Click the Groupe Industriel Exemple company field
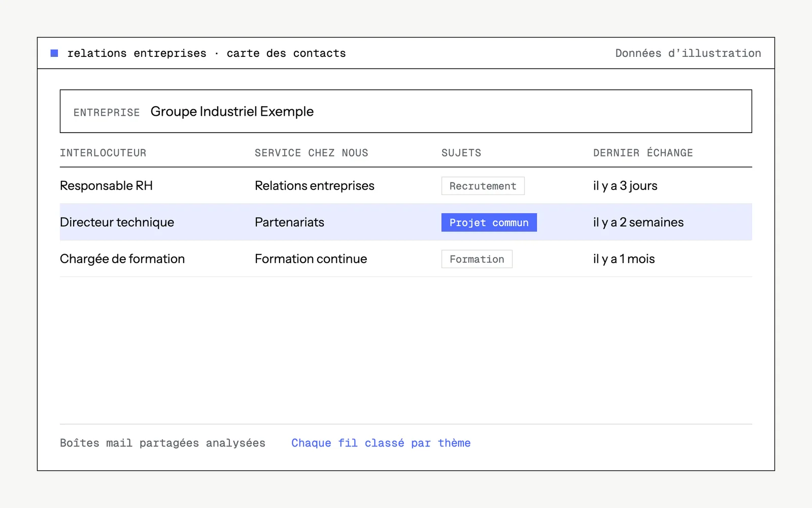Viewport: 812px width, 508px height. (406, 111)
